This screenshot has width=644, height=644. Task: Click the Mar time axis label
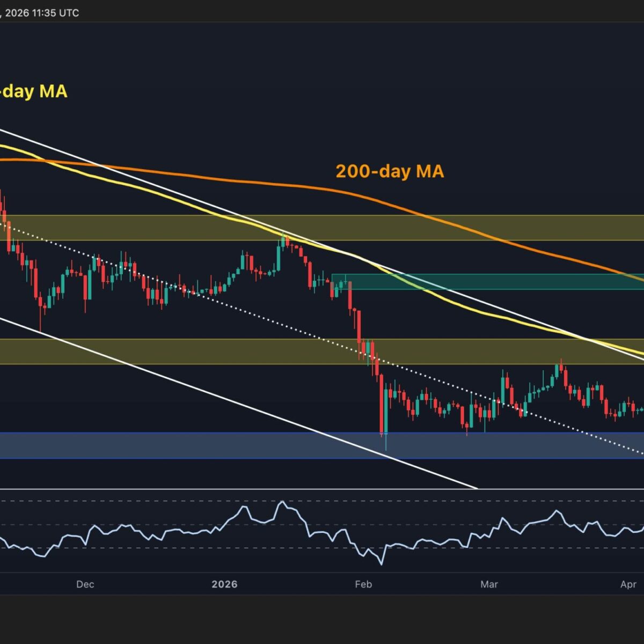[489, 584]
